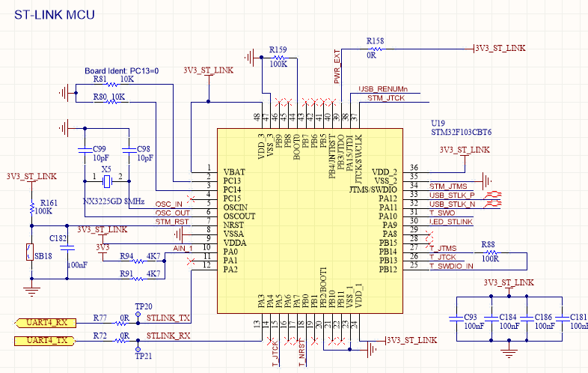Select the USB_STLK_N net label

(x=453, y=204)
